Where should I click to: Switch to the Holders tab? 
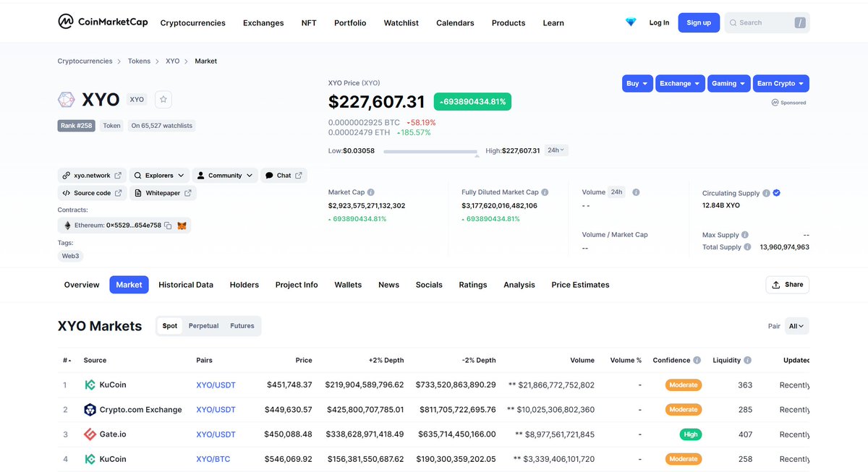click(244, 285)
